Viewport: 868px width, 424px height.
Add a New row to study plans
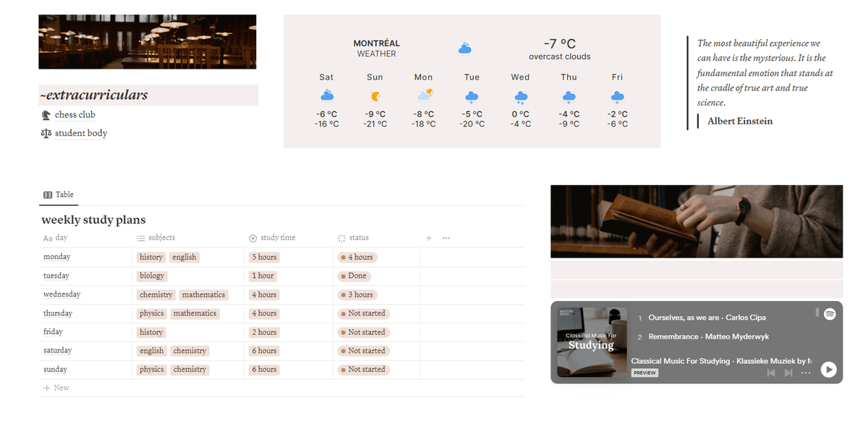pyautogui.click(x=56, y=388)
